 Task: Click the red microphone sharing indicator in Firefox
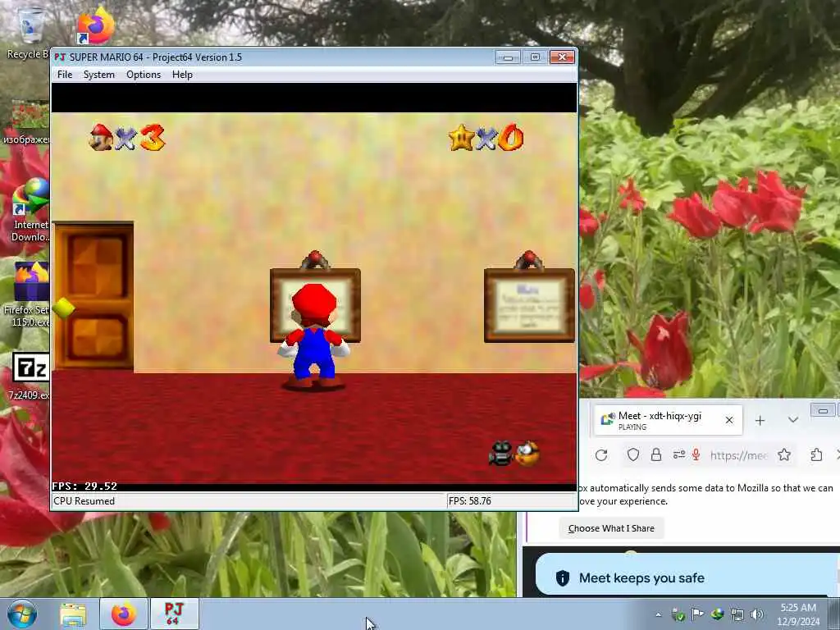coord(696,454)
